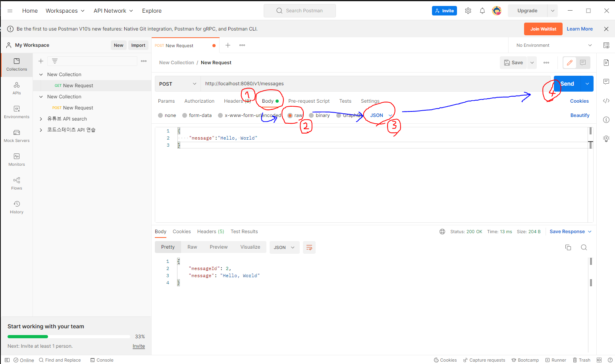This screenshot has width=615, height=364.
Task: Click the Import button
Action: tap(138, 45)
